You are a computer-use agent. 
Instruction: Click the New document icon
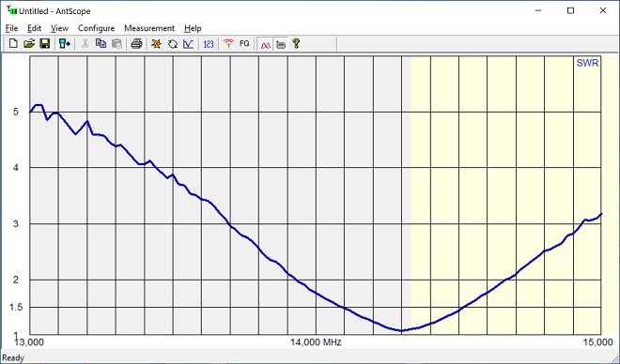point(13,44)
